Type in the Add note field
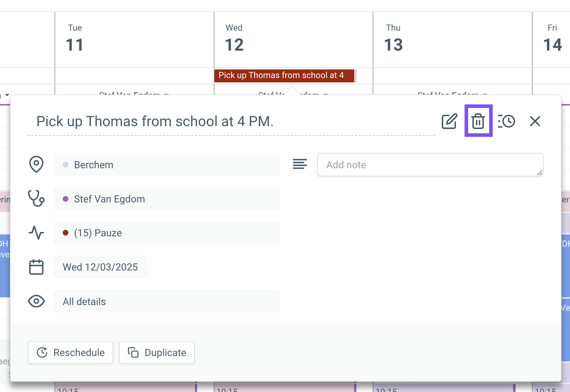570x392 pixels. point(430,165)
